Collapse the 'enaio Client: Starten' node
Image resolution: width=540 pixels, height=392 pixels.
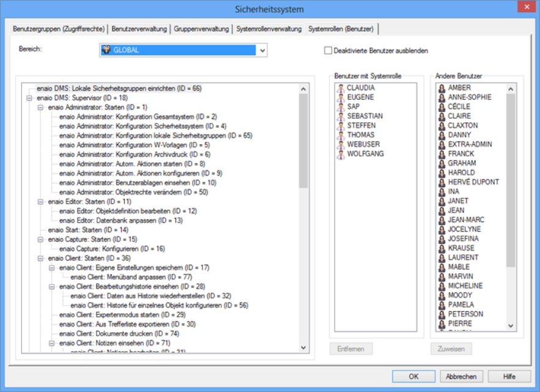click(40, 258)
